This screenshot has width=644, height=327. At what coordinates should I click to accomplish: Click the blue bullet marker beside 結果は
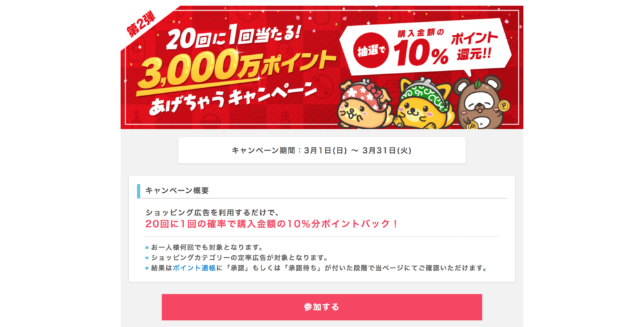click(147, 268)
